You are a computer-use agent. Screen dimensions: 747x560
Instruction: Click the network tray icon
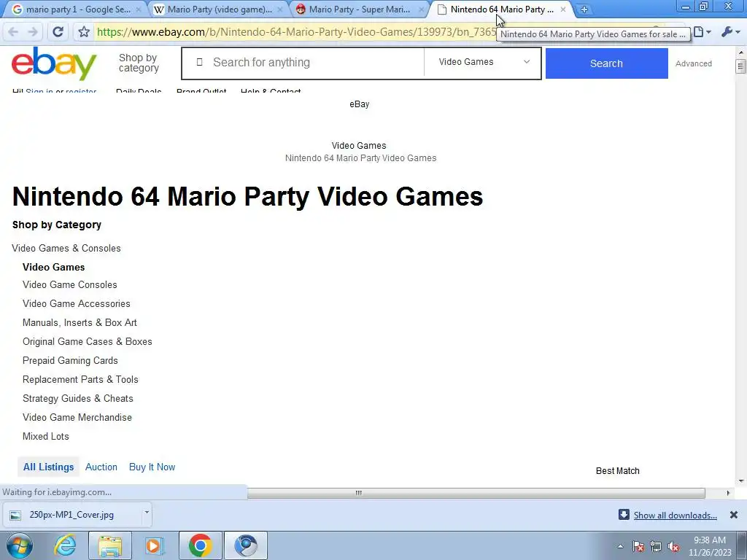click(x=656, y=546)
